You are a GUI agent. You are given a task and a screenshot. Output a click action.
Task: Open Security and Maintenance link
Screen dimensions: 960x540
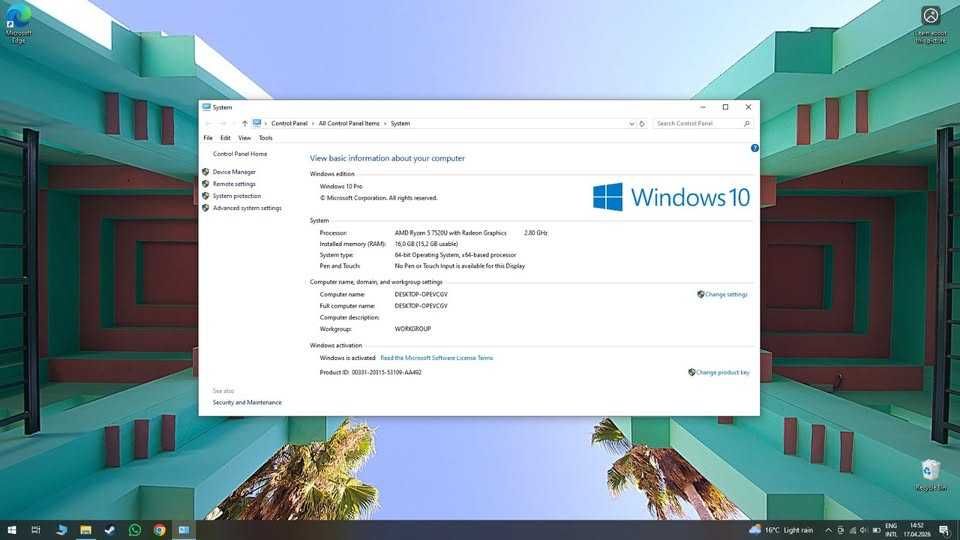point(247,402)
